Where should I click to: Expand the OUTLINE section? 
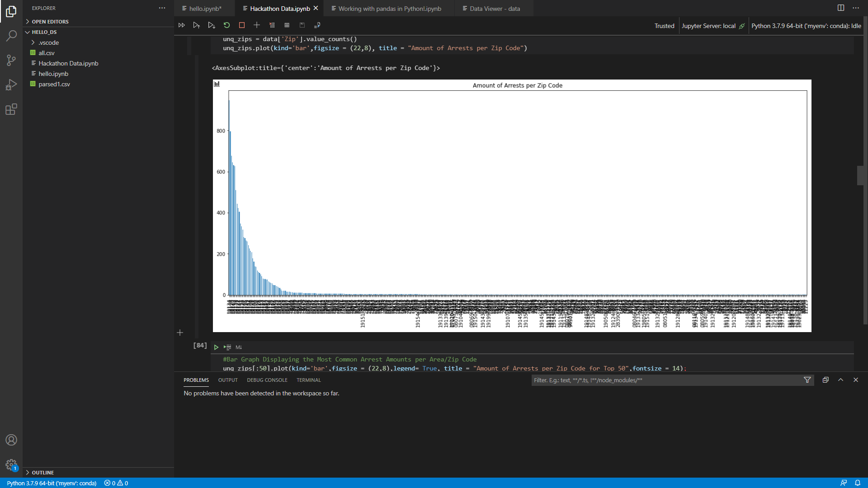click(42, 472)
